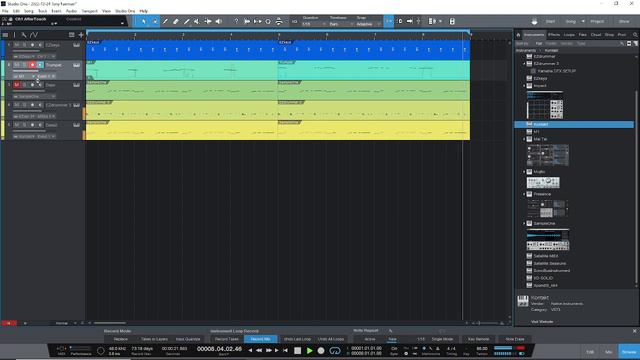This screenshot has width=640, height=360.
Task: Click the add track plus icon
Action: [x=81, y=35]
